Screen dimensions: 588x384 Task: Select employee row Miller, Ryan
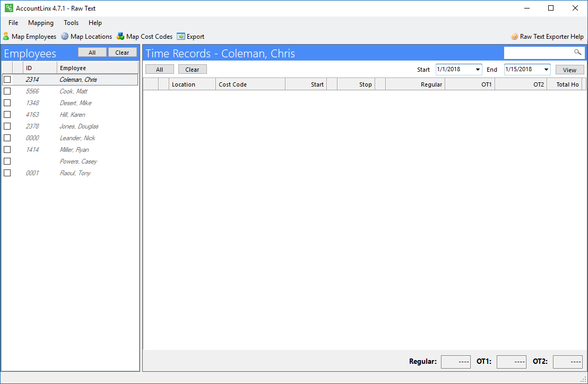[x=70, y=149]
